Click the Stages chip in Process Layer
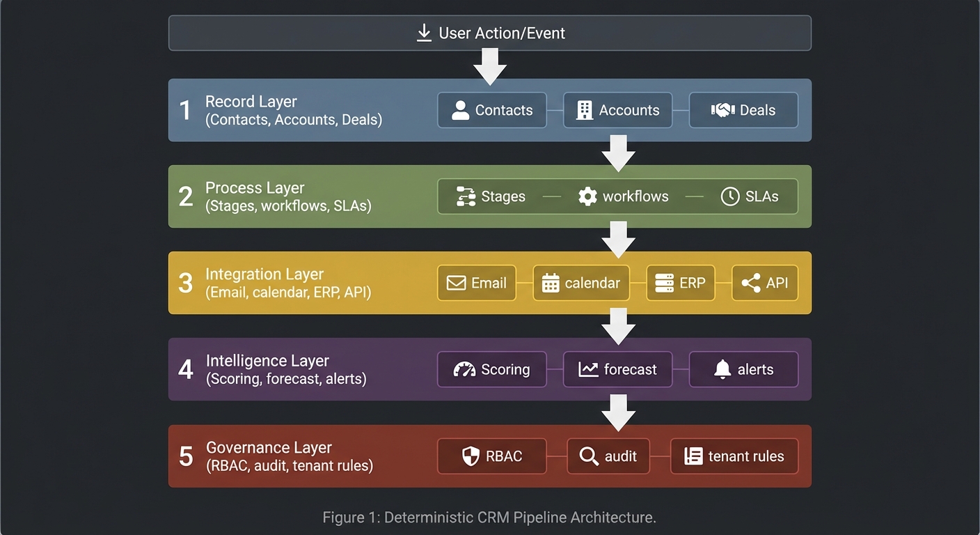980x535 pixels. [x=491, y=196]
